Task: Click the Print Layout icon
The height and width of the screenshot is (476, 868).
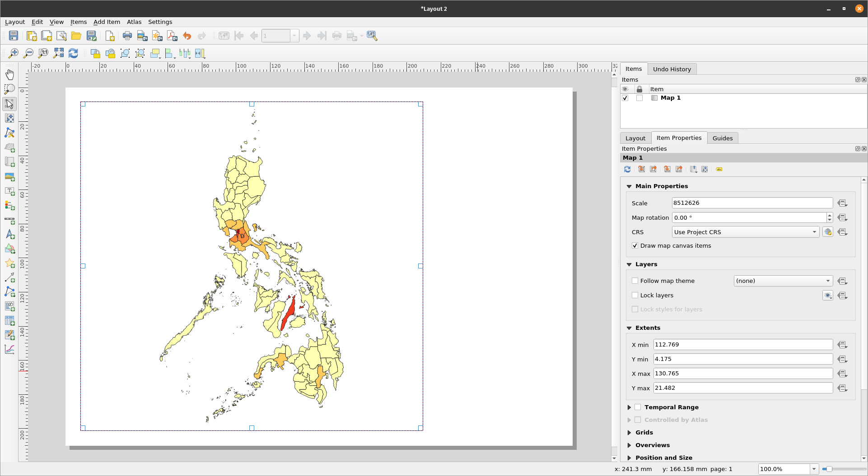Action: [127, 36]
